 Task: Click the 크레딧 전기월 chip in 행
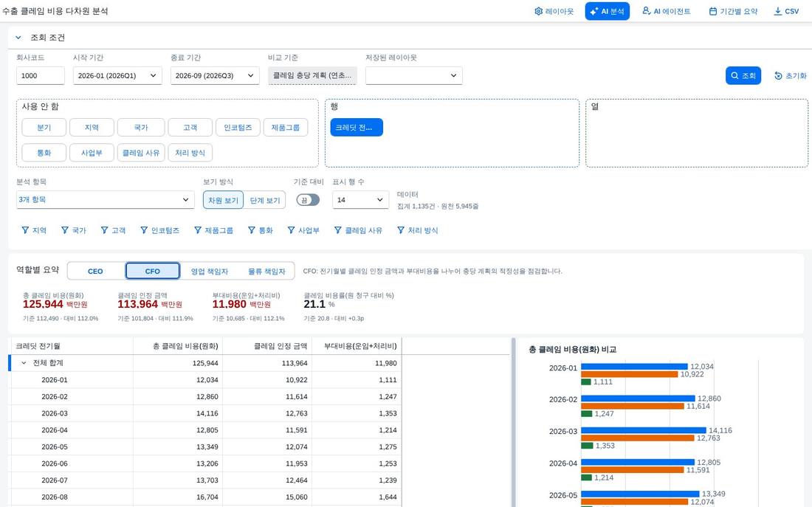[x=357, y=128]
